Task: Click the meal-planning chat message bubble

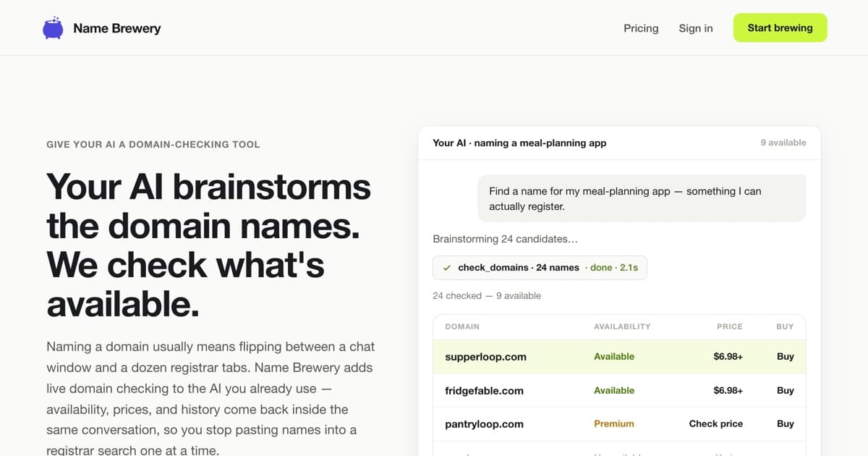Action: [642, 198]
